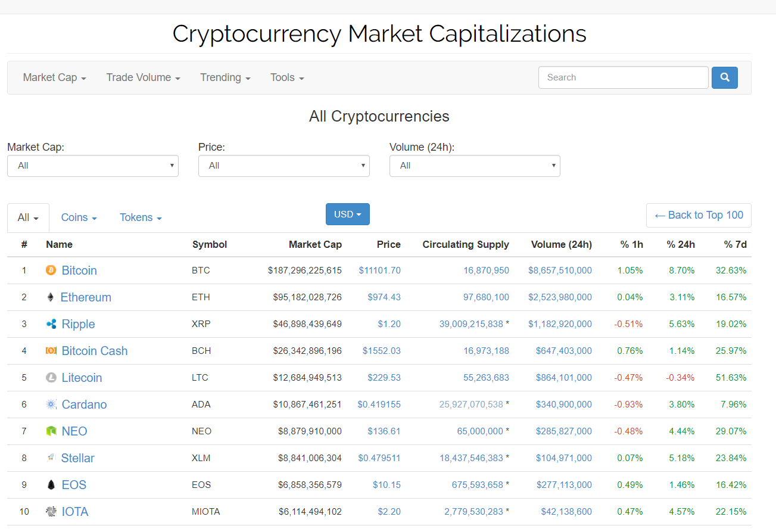
Task: Click the Stellar rocket logo icon
Action: tap(51, 458)
